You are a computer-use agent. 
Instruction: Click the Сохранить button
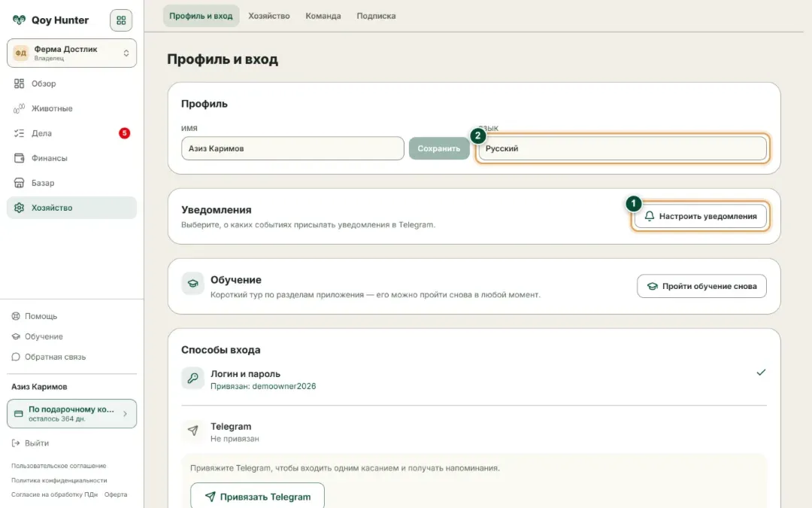click(439, 148)
